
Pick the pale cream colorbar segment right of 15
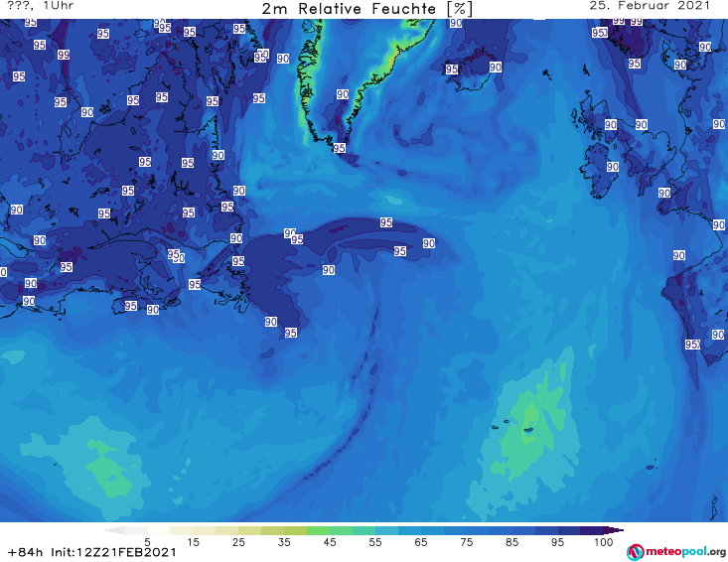coord(205,530)
